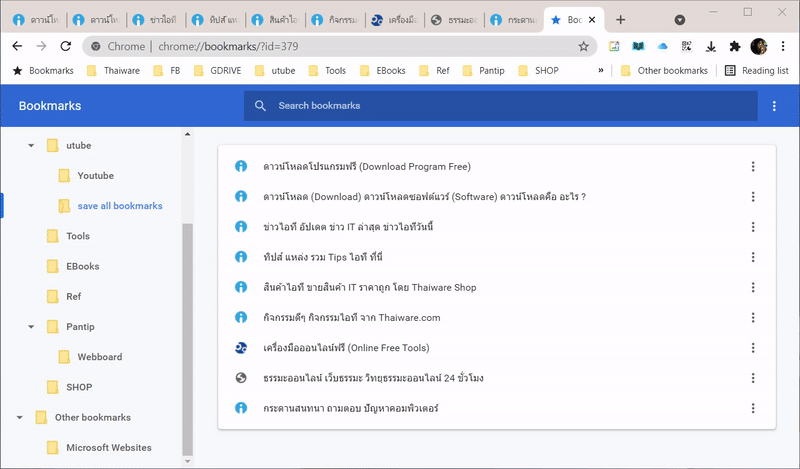Switch to the ข่าวไอที tab
The height and width of the screenshot is (469, 800).
(x=157, y=20)
